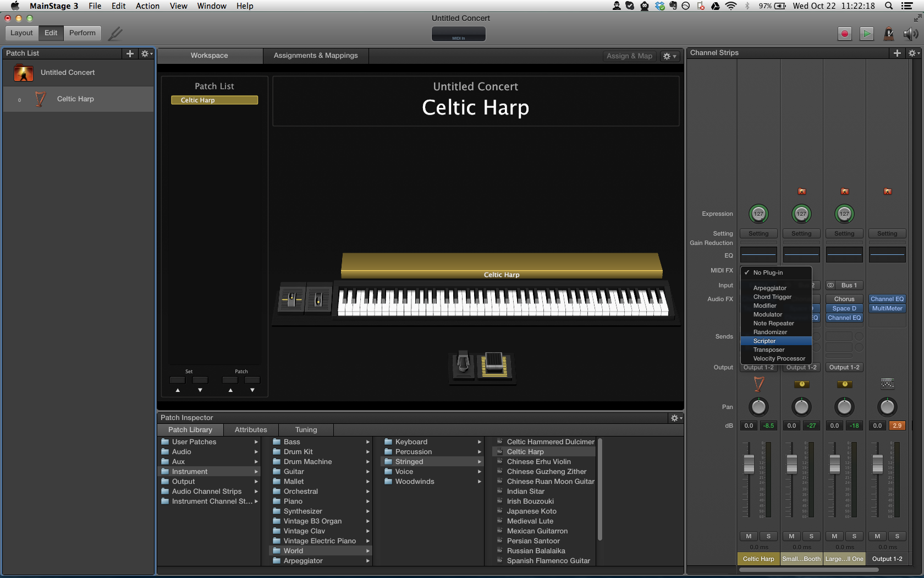Add a new patch with the Patch List plus
The height and width of the screenshot is (578, 924).
point(130,53)
